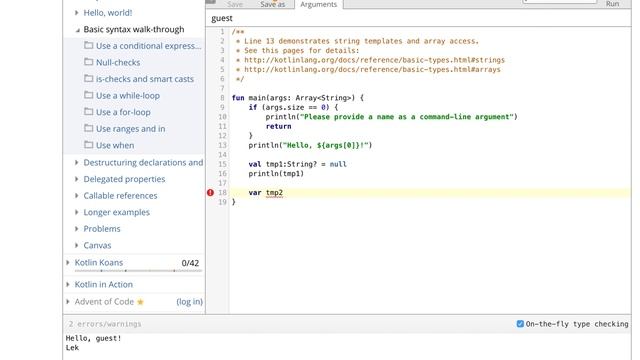The width and height of the screenshot is (640, 360).
Task: Click the folder icon beside Use ranges and in
Action: coord(89,128)
